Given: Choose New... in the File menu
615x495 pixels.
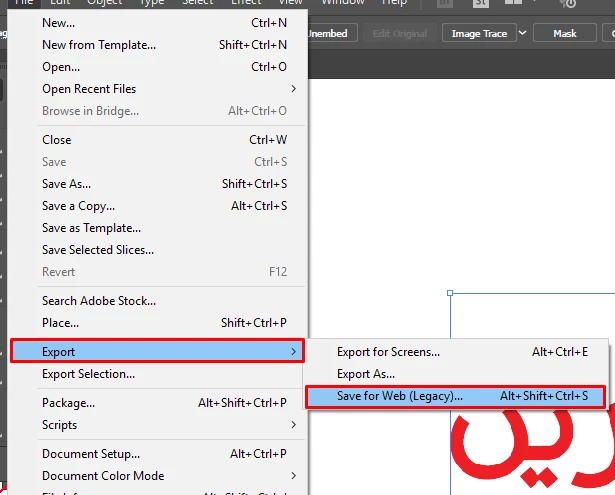Looking at the screenshot, I should click(157, 23).
